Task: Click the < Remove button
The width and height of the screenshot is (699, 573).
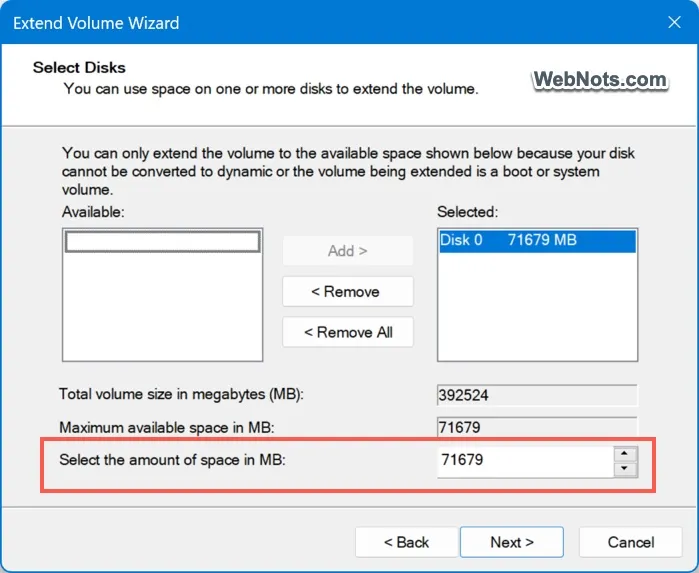Action: pyautogui.click(x=348, y=292)
